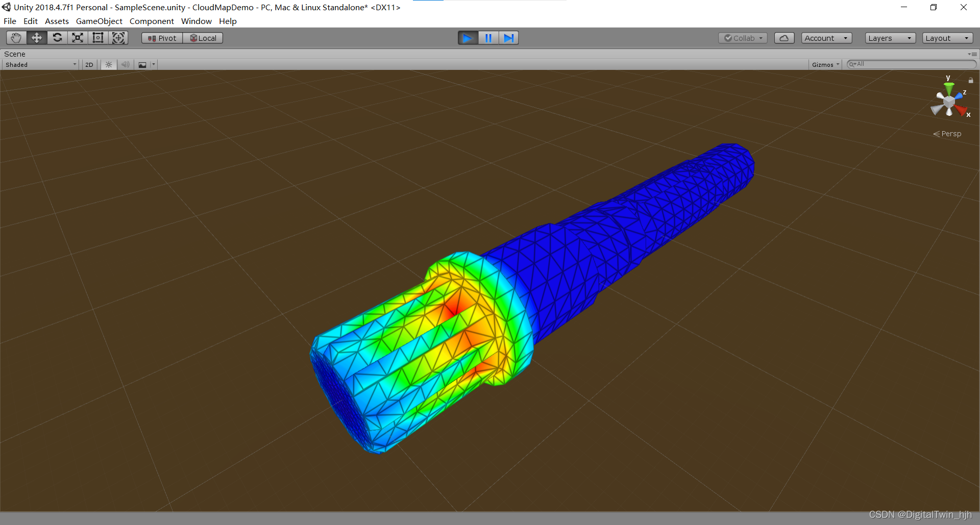Switch to the Scene tab
This screenshot has height=525, width=980.
pyautogui.click(x=15, y=54)
